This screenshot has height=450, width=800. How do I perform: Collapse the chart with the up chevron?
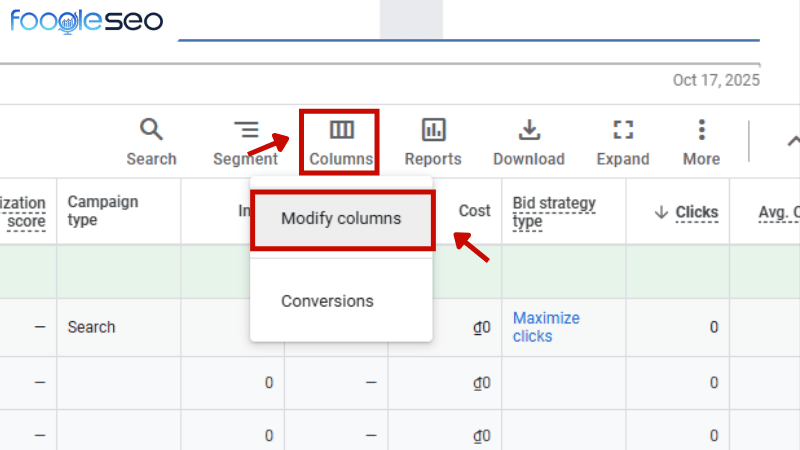click(x=793, y=141)
